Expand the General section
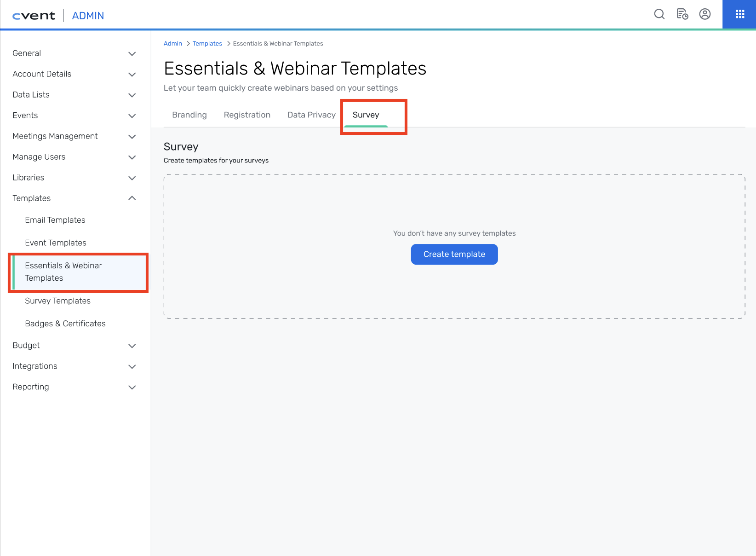 pyautogui.click(x=74, y=53)
